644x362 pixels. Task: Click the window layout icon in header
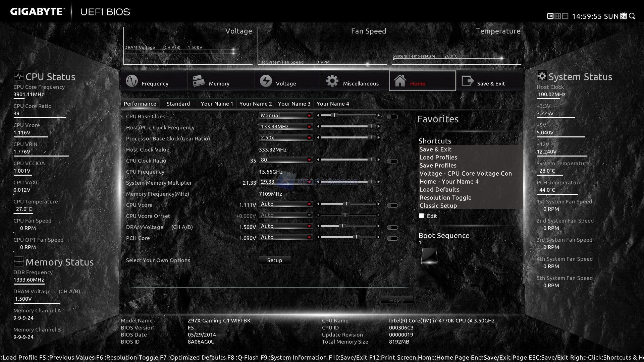click(x=565, y=16)
